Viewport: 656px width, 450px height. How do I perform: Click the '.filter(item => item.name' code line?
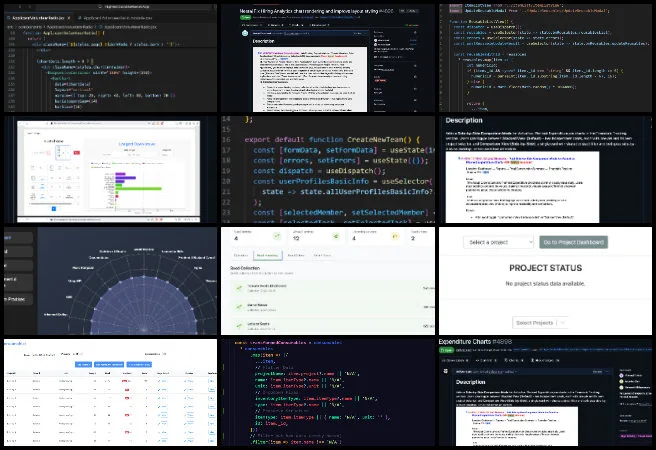click(296, 442)
